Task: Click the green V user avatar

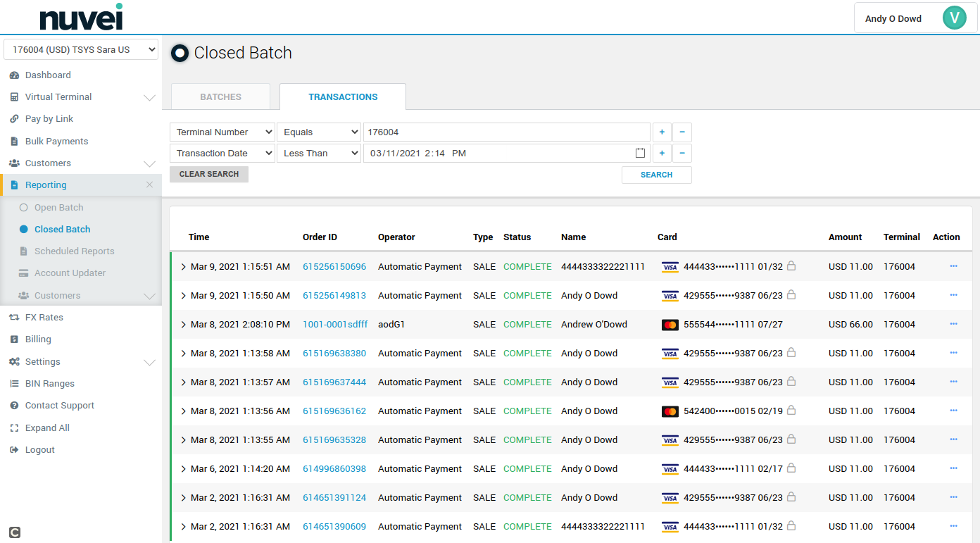Action: pyautogui.click(x=954, y=18)
